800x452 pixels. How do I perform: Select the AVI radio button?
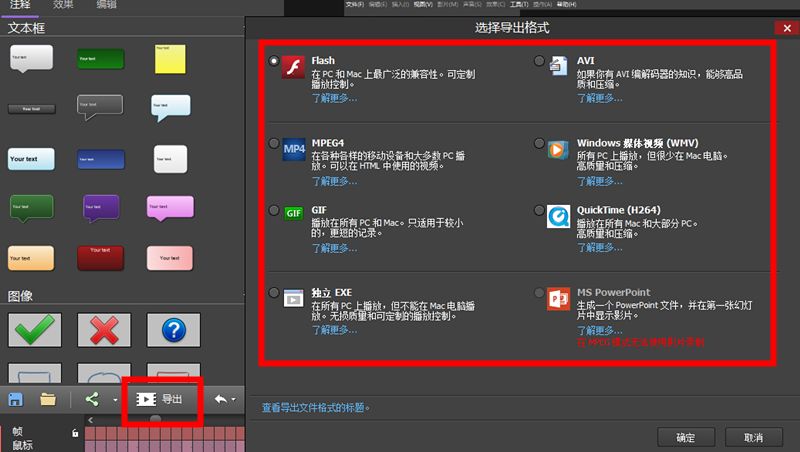539,61
